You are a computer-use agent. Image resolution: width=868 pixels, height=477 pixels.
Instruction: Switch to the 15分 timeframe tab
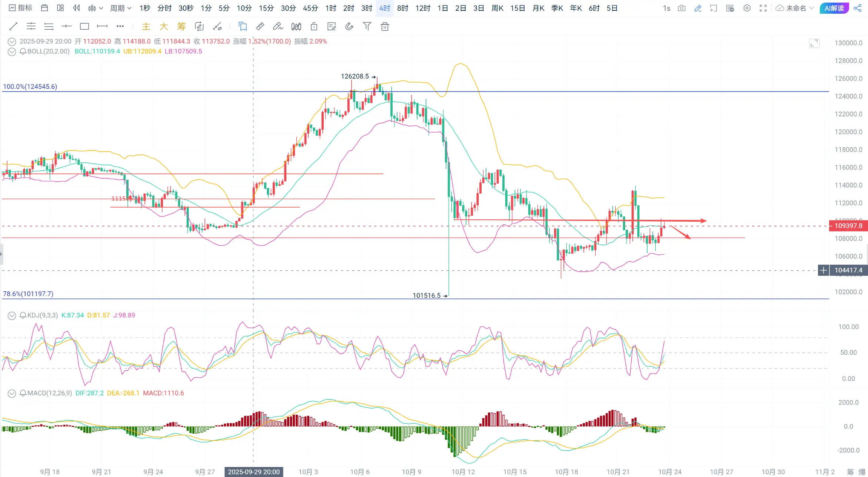266,8
